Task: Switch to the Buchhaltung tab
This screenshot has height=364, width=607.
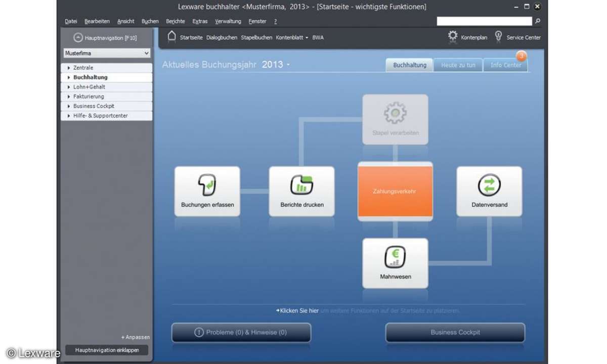Action: 410,65
